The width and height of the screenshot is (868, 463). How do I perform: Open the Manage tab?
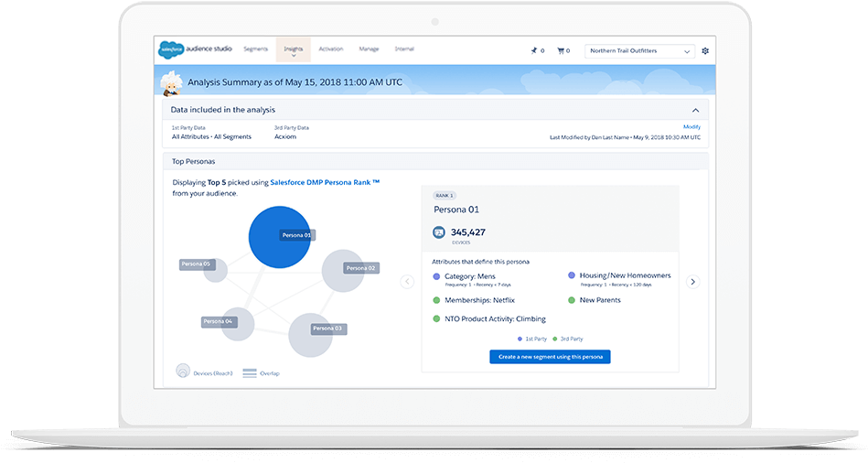point(369,48)
